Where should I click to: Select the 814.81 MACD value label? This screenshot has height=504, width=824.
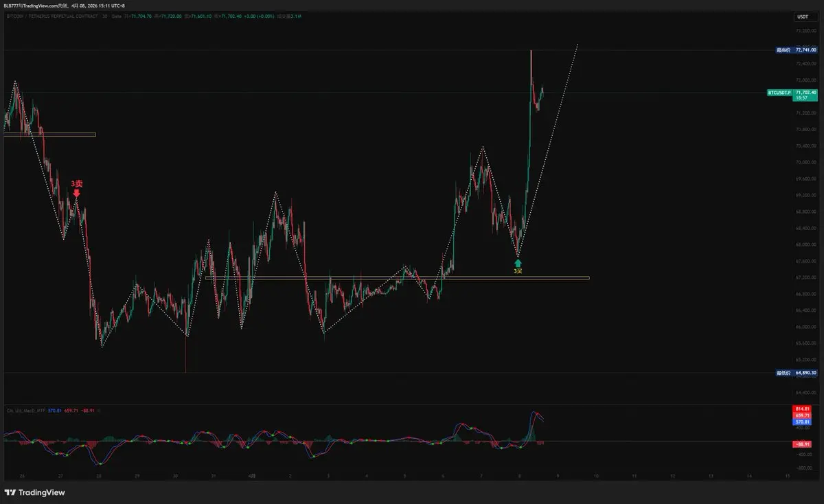tap(803, 409)
